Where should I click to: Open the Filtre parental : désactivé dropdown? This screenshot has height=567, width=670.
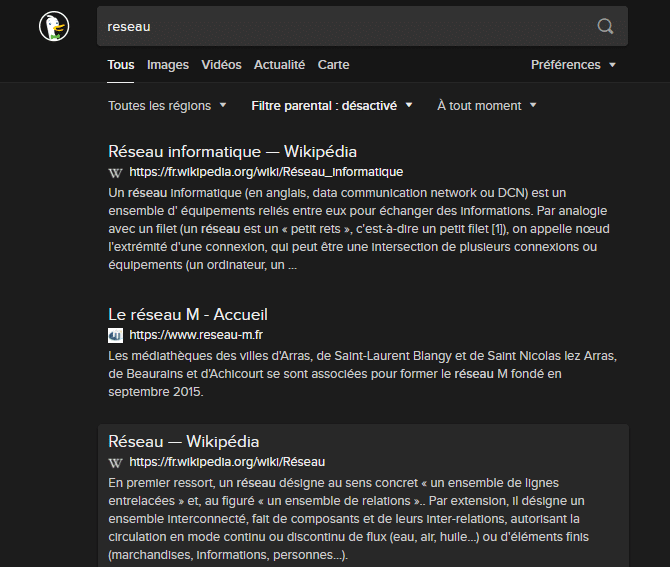[332, 106]
